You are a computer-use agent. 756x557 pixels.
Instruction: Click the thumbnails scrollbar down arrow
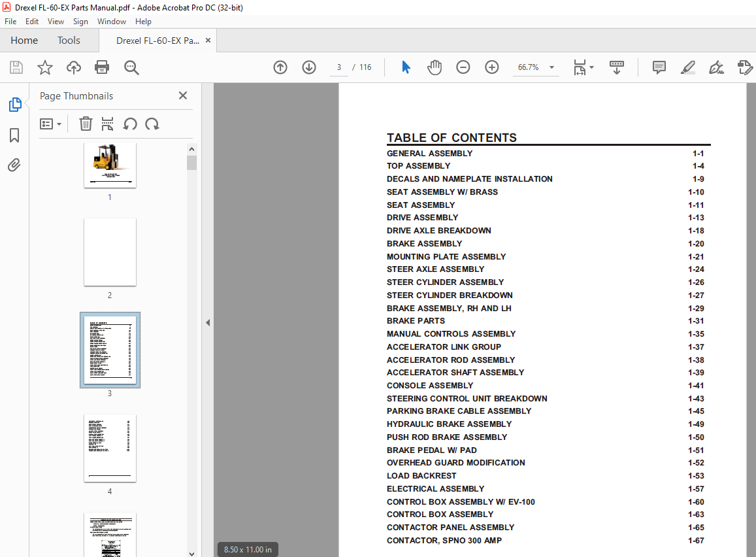pyautogui.click(x=191, y=553)
